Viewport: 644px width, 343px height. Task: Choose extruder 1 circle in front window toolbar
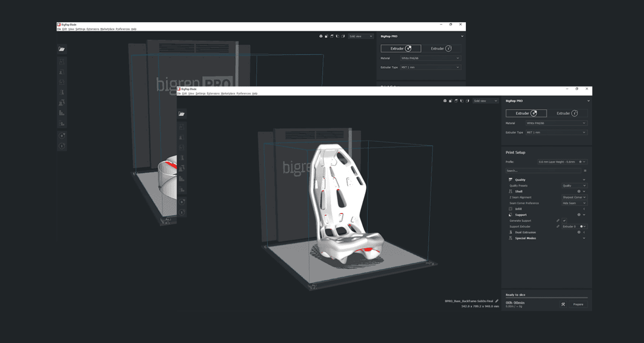(182, 212)
